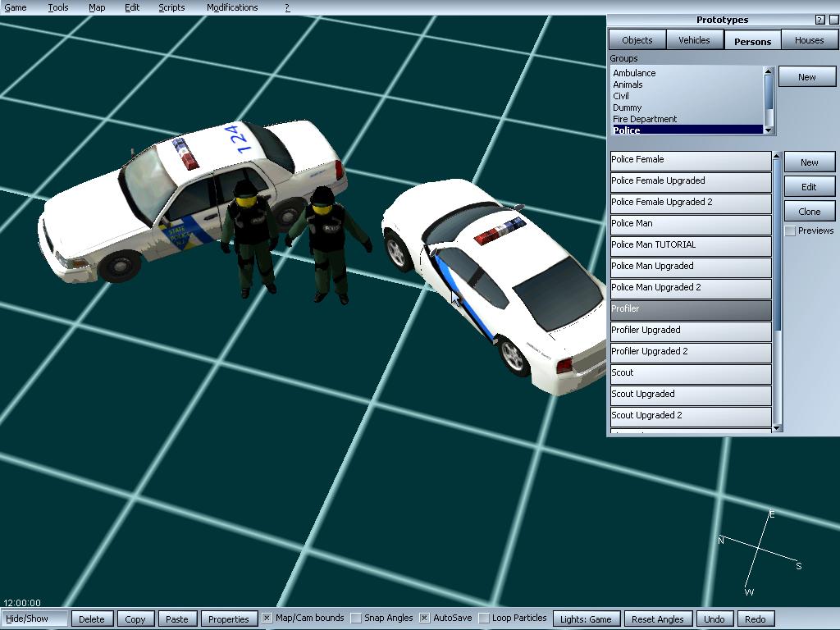The height and width of the screenshot is (630, 840).
Task: Click the Redo button
Action: tap(756, 619)
